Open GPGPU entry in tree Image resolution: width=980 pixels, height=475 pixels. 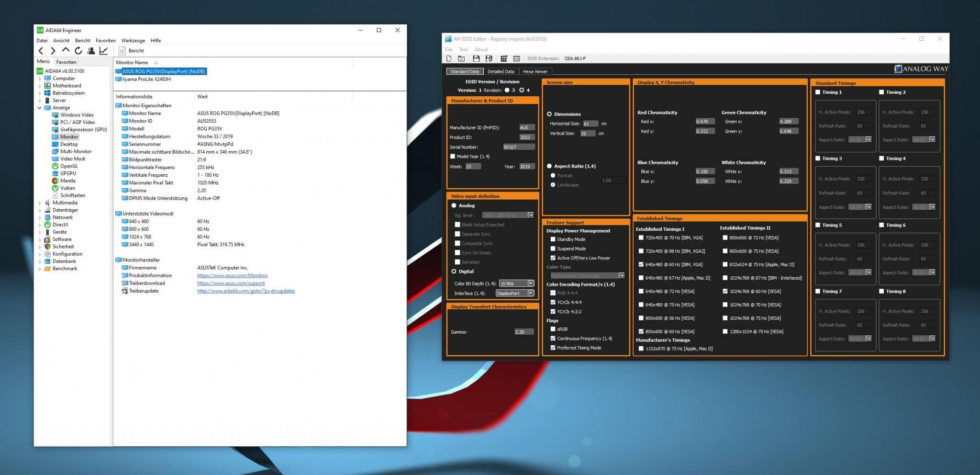[x=68, y=173]
